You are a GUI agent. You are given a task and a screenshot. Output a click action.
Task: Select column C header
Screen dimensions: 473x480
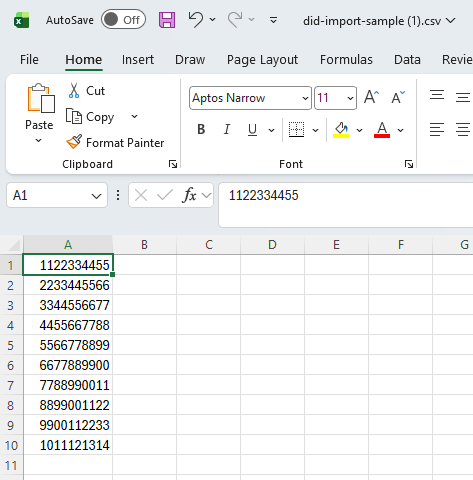click(209, 245)
